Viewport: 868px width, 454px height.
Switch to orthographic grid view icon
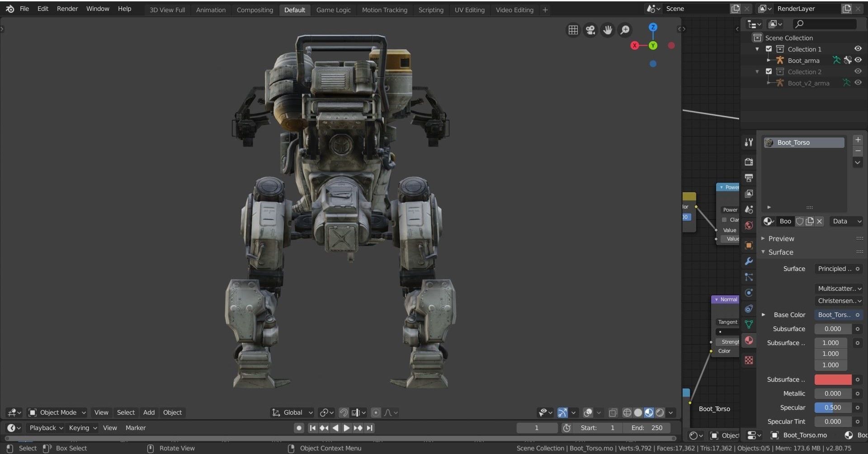[573, 30]
